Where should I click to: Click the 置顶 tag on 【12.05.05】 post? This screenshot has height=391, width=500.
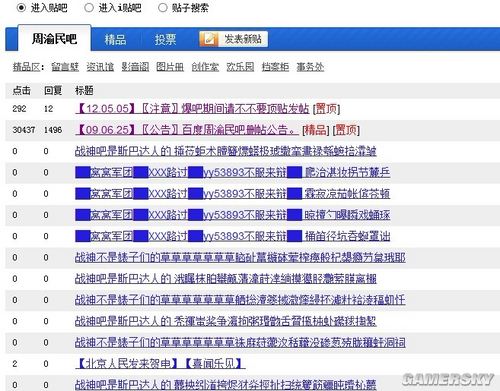click(326, 109)
